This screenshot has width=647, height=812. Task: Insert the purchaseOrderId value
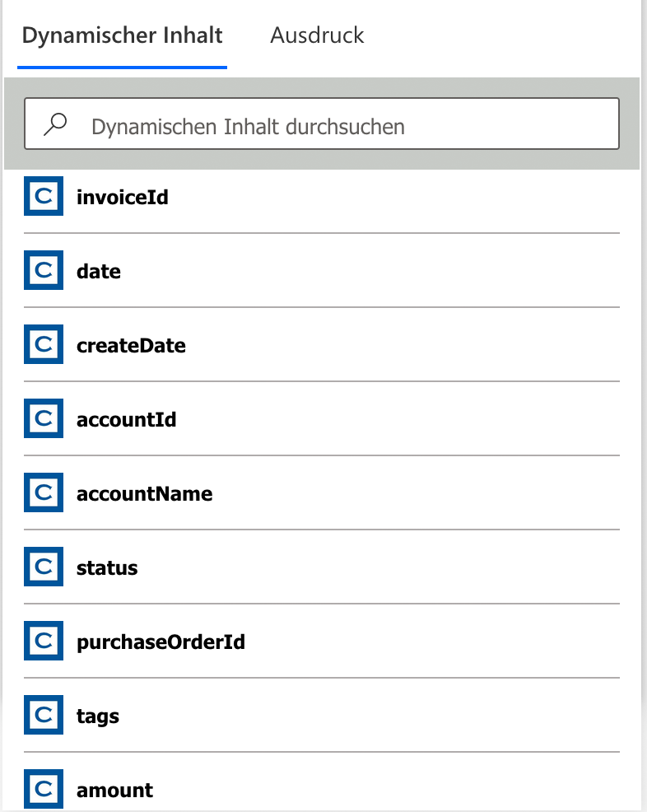tap(321, 641)
